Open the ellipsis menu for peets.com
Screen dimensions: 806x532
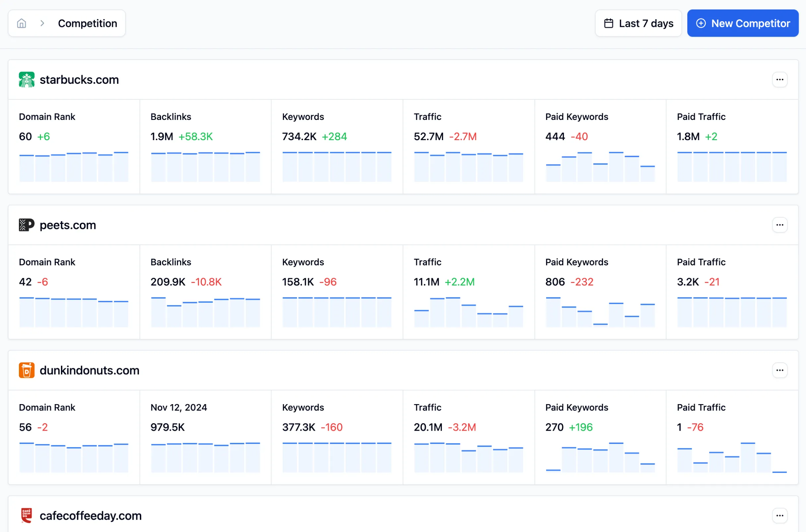[779, 225]
